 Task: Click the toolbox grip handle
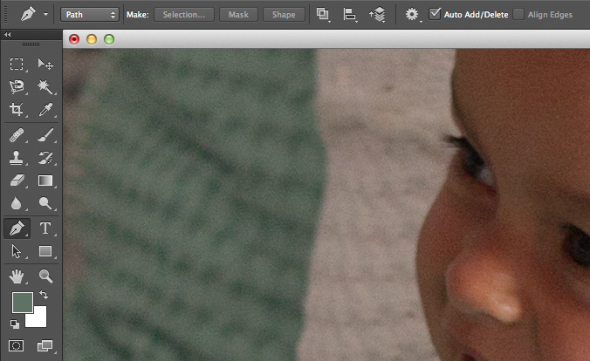[x=31, y=44]
